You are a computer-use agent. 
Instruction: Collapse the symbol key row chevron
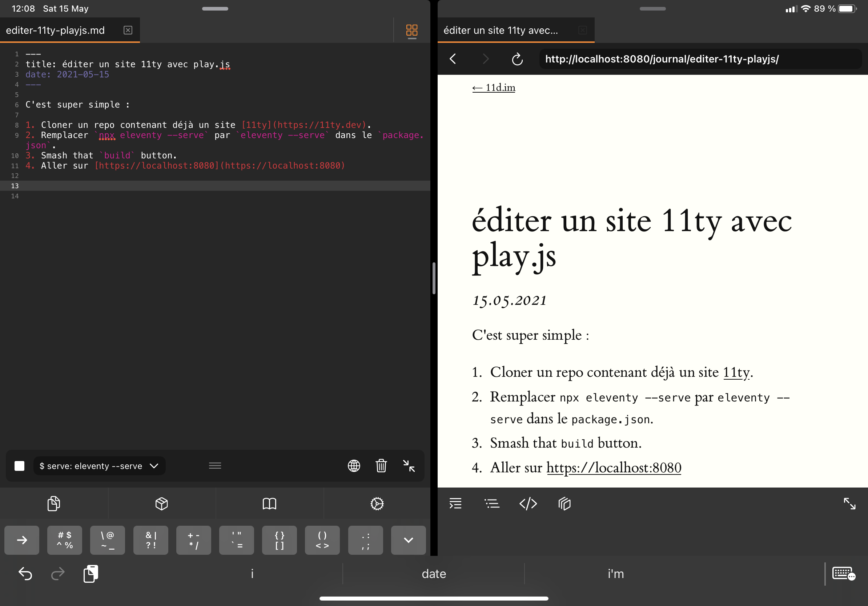pyautogui.click(x=408, y=540)
